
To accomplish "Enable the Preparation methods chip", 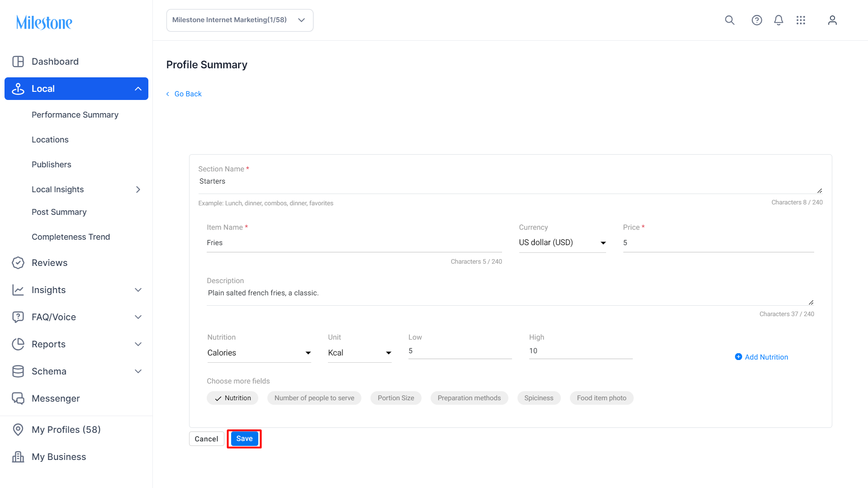I will [469, 398].
